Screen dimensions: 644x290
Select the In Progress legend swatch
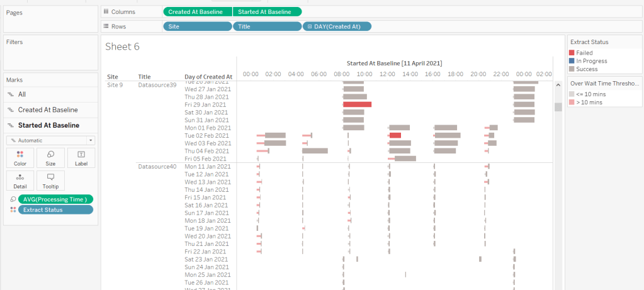pos(572,61)
